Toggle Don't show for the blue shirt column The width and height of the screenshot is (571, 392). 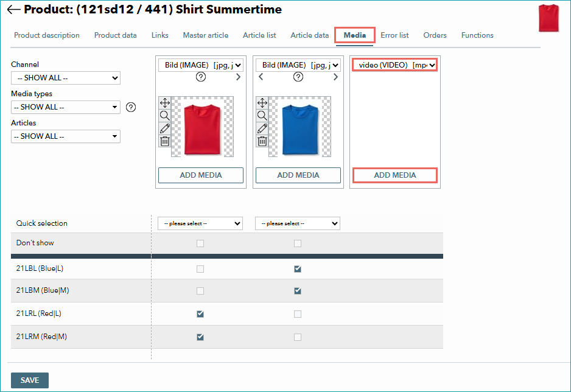click(298, 243)
